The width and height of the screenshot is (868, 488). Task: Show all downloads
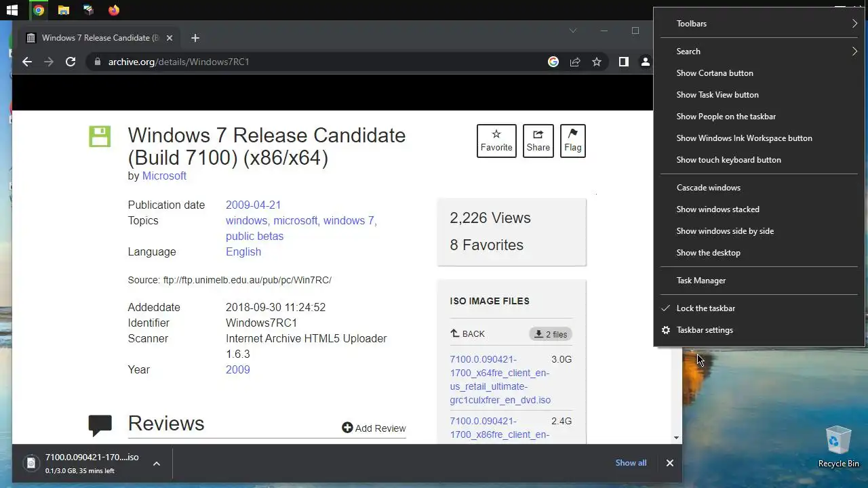point(631,463)
